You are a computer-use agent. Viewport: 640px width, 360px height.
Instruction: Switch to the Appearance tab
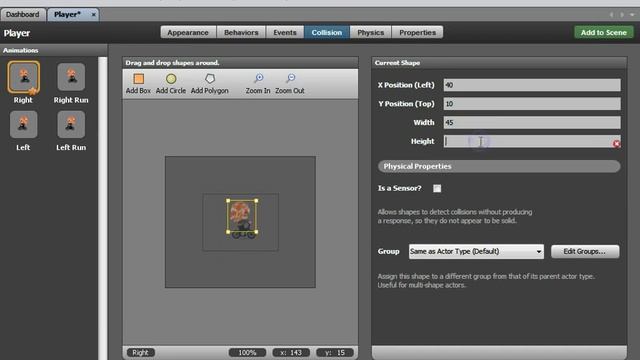pyautogui.click(x=188, y=32)
